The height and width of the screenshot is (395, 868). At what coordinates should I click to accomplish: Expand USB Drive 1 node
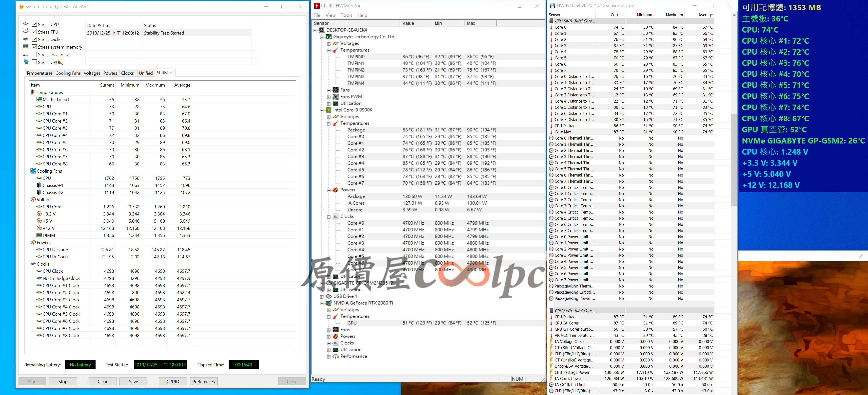click(x=322, y=297)
